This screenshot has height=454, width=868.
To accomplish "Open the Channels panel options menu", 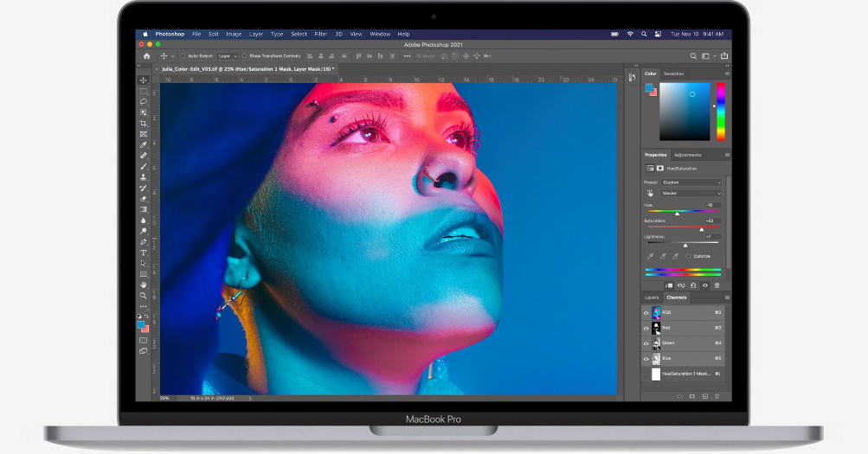I will click(727, 297).
